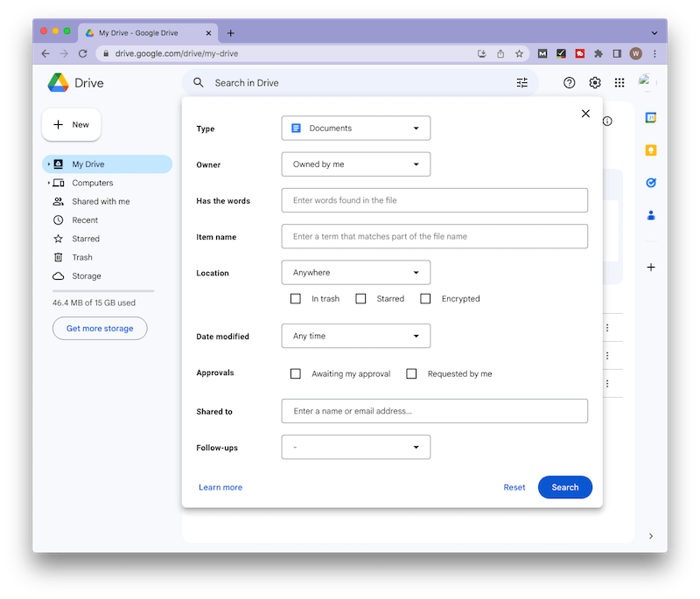Click the Has the words field

pyautogui.click(x=434, y=200)
